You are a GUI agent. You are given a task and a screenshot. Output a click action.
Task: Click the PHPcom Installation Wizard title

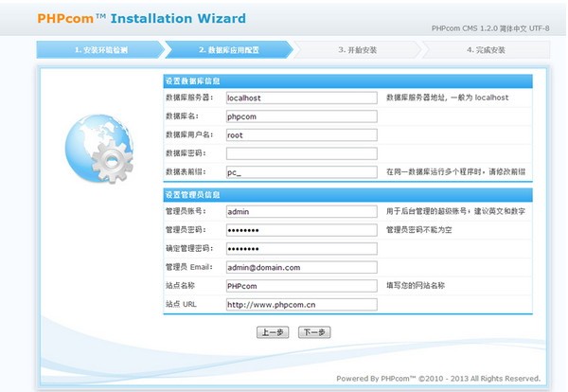pyautogui.click(x=142, y=18)
